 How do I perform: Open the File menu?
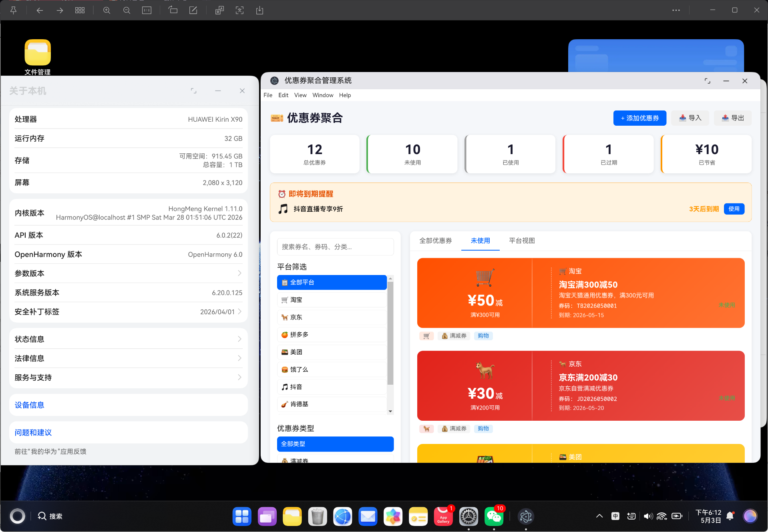point(268,95)
